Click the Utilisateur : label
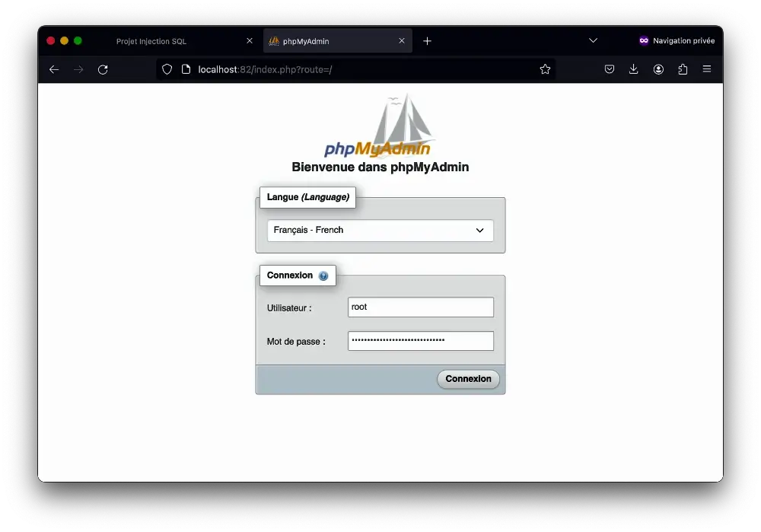This screenshot has height=532, width=761. 289,308
